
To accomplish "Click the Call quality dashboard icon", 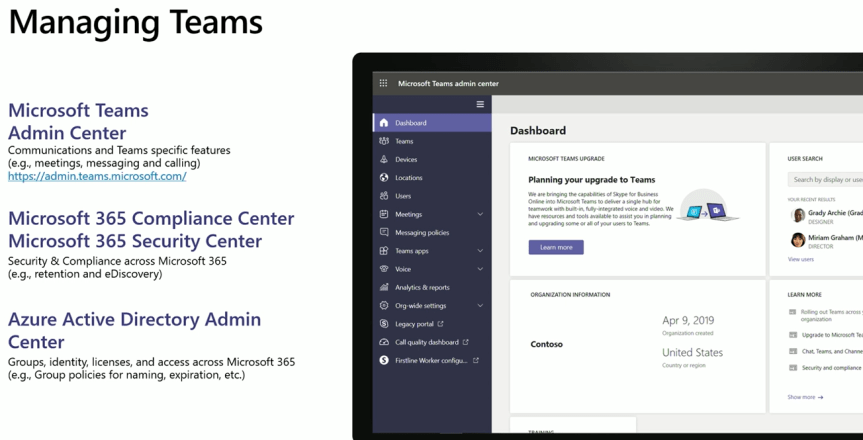I will click(384, 342).
